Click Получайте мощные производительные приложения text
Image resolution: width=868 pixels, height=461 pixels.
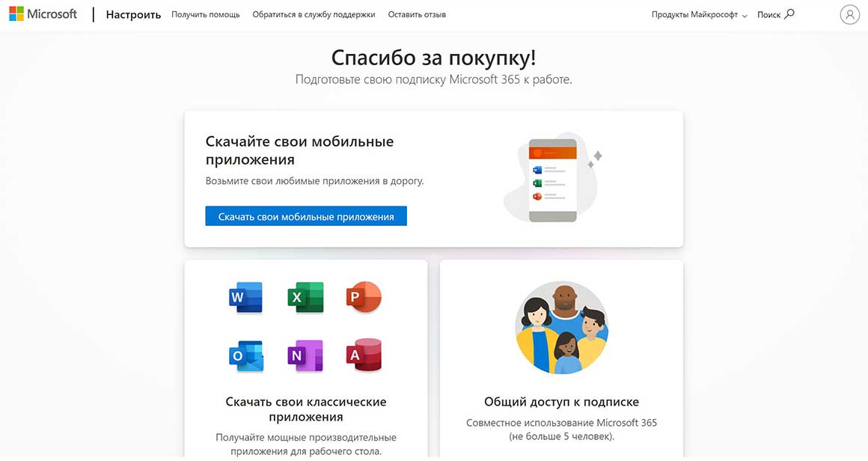pos(306,445)
